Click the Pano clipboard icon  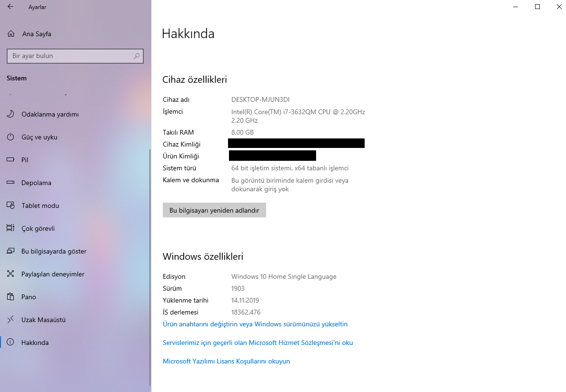[x=10, y=296]
